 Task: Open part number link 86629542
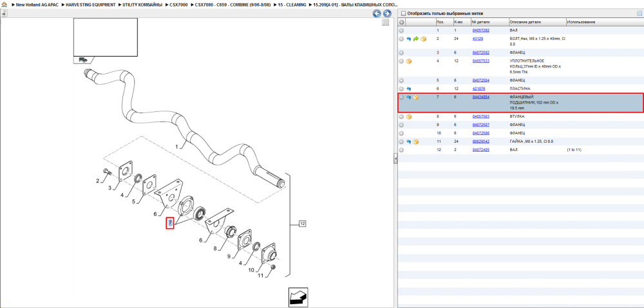(481, 141)
